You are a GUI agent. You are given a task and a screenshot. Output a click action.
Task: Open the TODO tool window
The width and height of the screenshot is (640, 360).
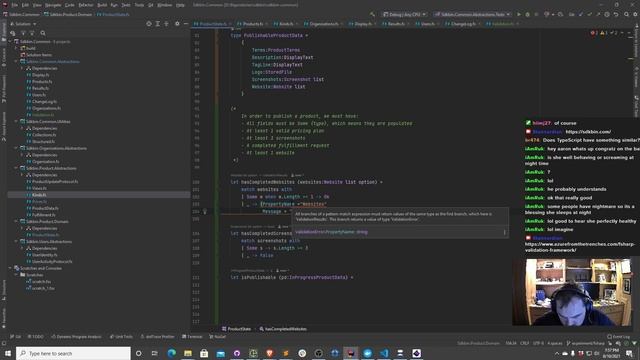(x=36, y=337)
